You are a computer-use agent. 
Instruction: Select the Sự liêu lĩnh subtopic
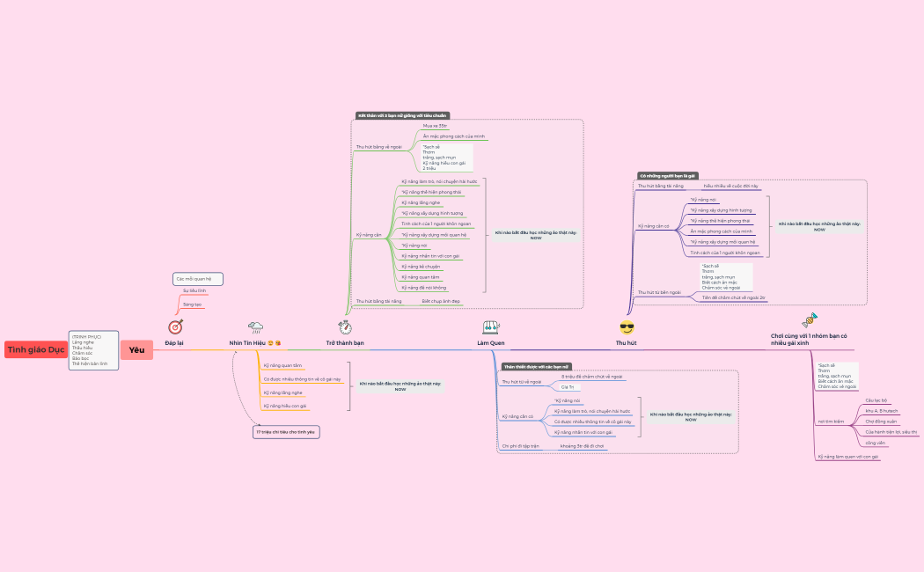[x=194, y=291]
